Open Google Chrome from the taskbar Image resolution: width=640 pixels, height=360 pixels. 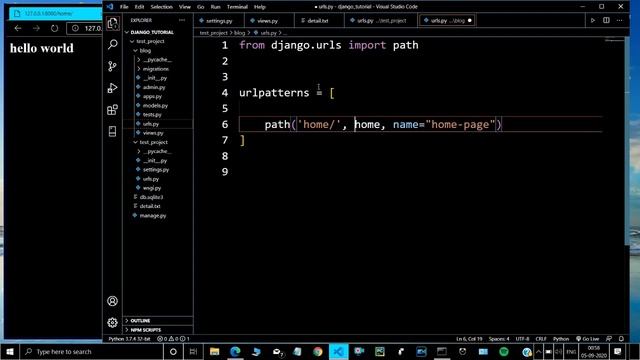(318, 351)
